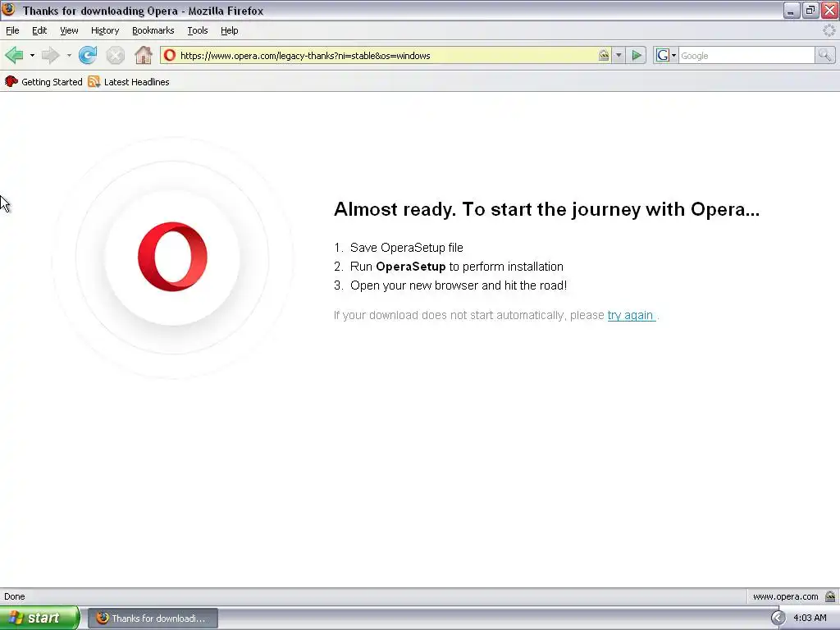Open the Bookmarks menu
840x630 pixels.
[x=153, y=30]
